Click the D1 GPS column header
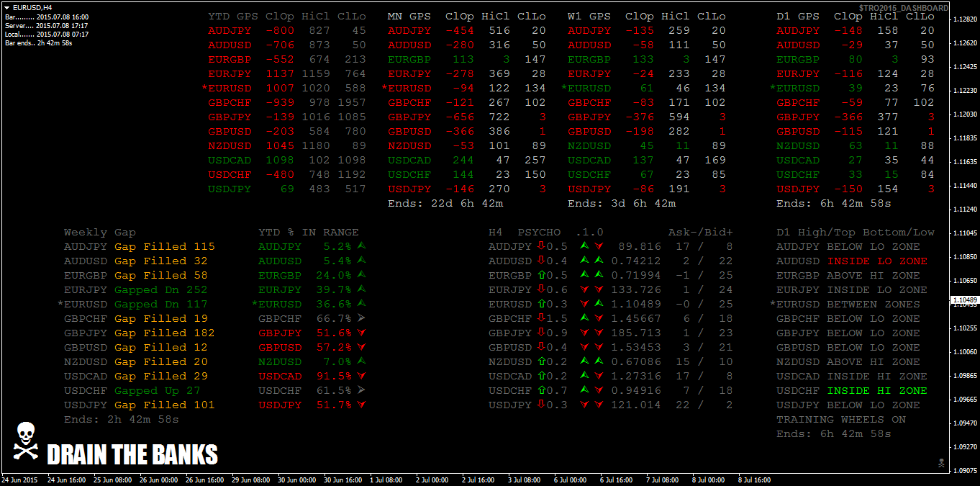980x486 pixels. (x=798, y=16)
